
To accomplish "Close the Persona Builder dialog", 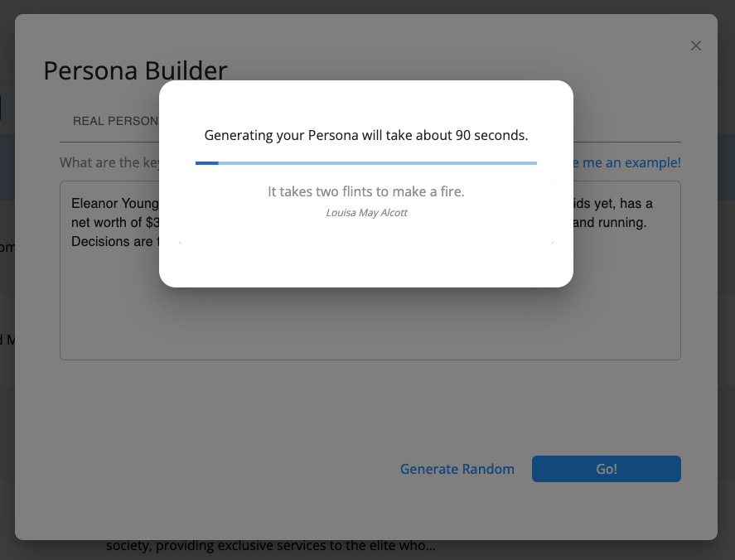I will [696, 46].
